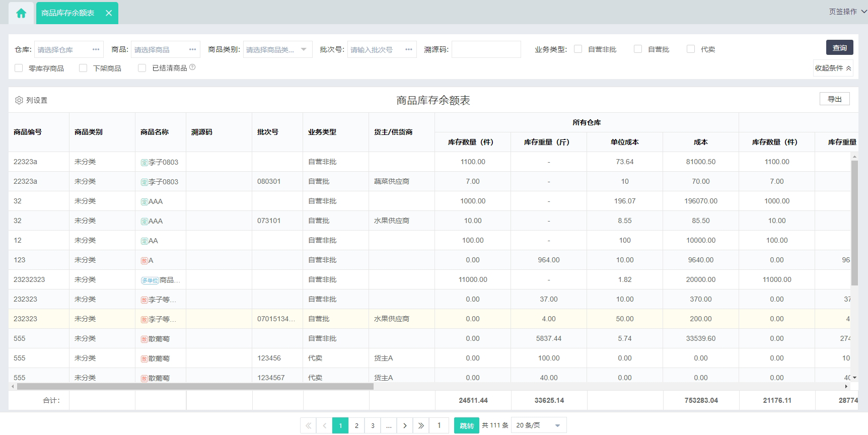Show help for 已结清商品
This screenshot has height=435, width=868.
[192, 67]
